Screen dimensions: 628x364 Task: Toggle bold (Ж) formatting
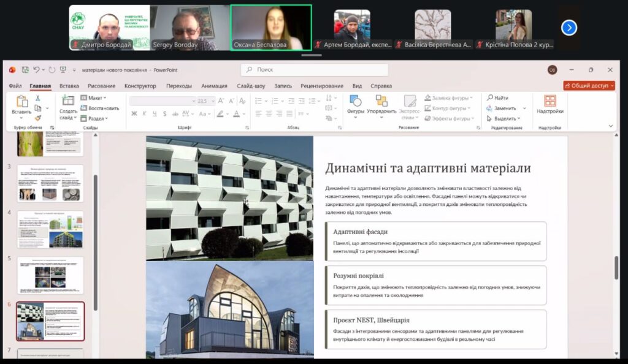coord(134,113)
